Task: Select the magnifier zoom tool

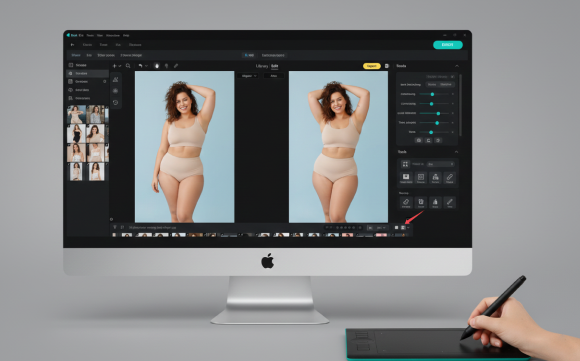Action: click(128, 66)
